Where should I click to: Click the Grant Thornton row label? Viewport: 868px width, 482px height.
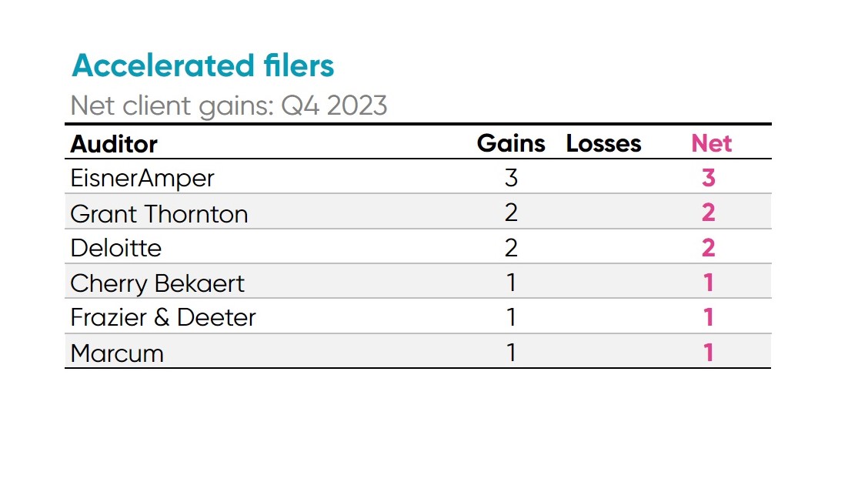[159, 213]
